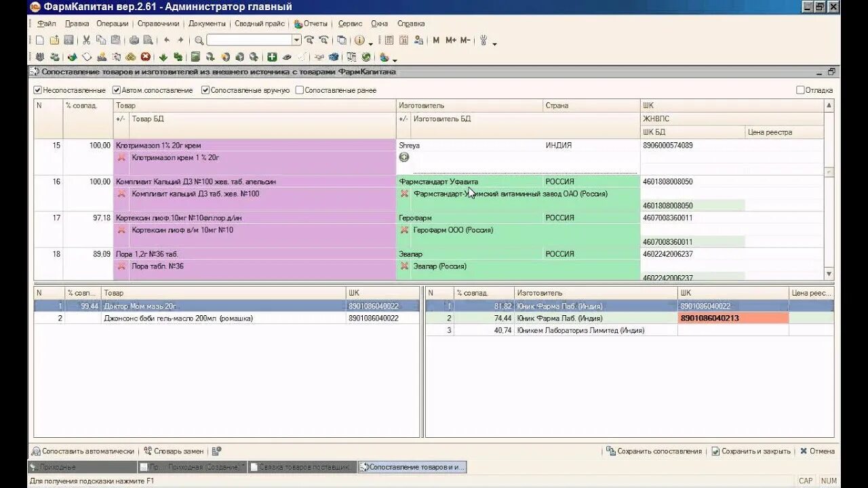Toggle the Несопоставленные checkbox
The image size is (868, 488).
(x=38, y=90)
